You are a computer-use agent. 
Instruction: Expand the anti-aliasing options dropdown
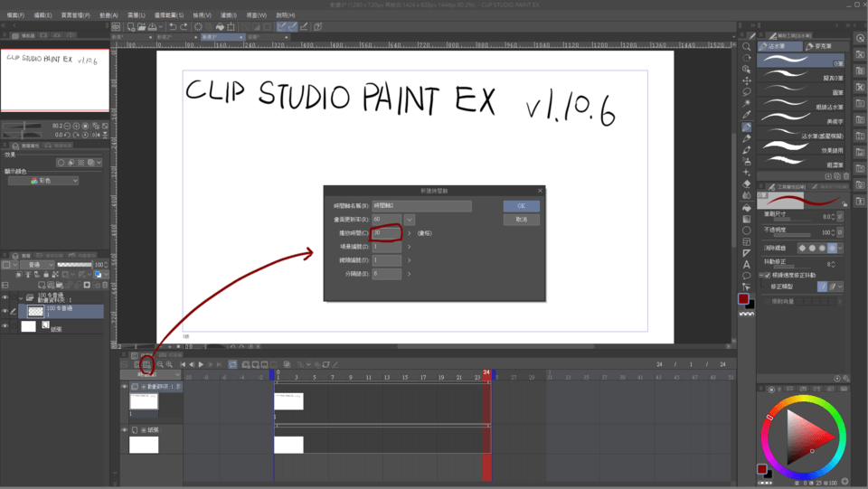pyautogui.click(x=840, y=249)
